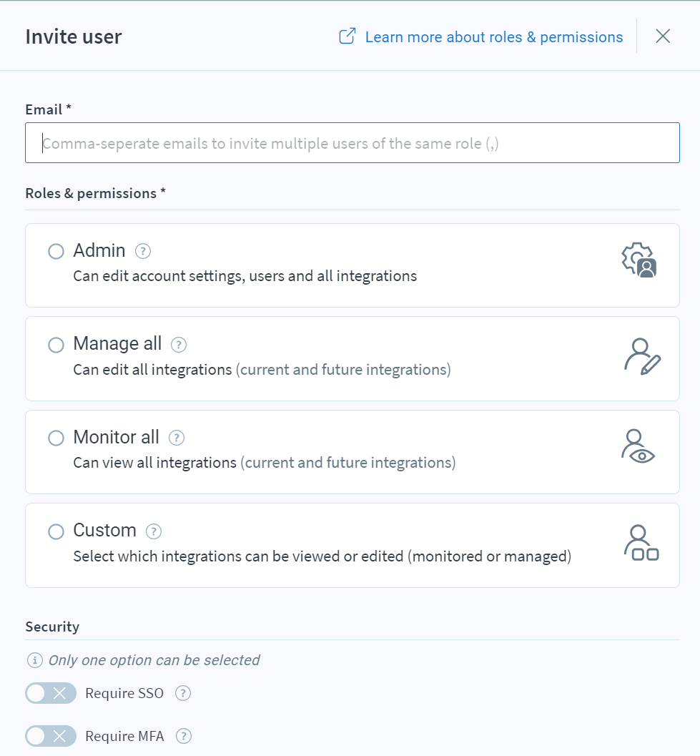Turn on the Require MFA switch

coord(51,736)
